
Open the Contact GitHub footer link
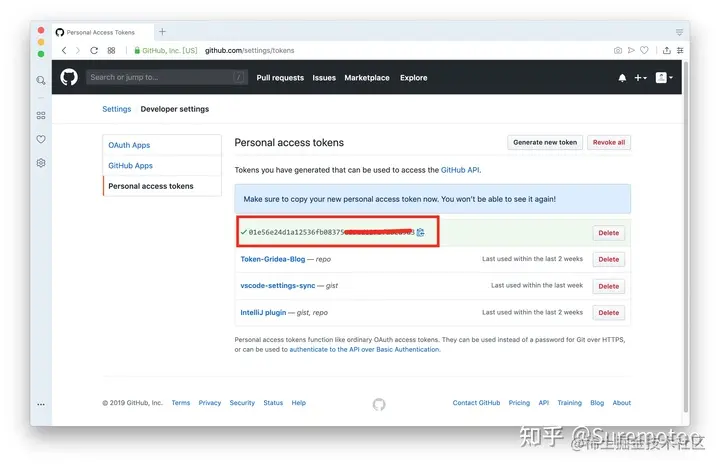[476, 403]
